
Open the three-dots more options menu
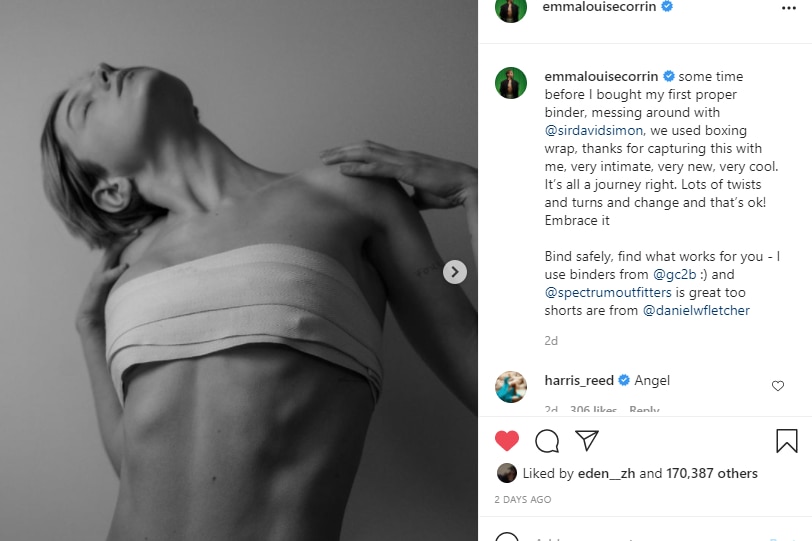tap(789, 8)
